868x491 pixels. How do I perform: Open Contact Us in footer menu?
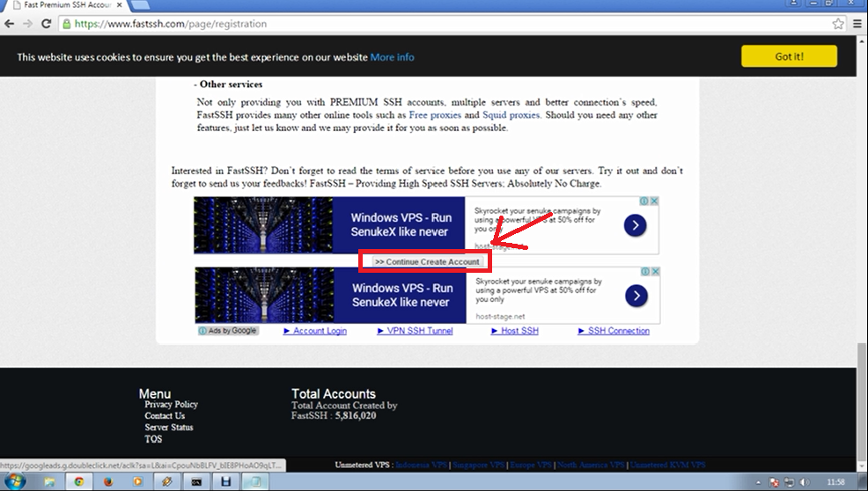(x=165, y=415)
